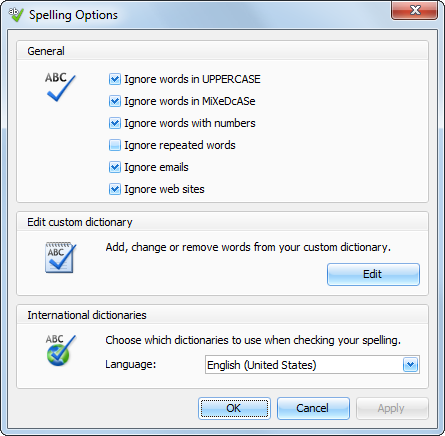The height and width of the screenshot is (436, 445).
Task: Open the Language dropdown arrow
Action: [410, 365]
